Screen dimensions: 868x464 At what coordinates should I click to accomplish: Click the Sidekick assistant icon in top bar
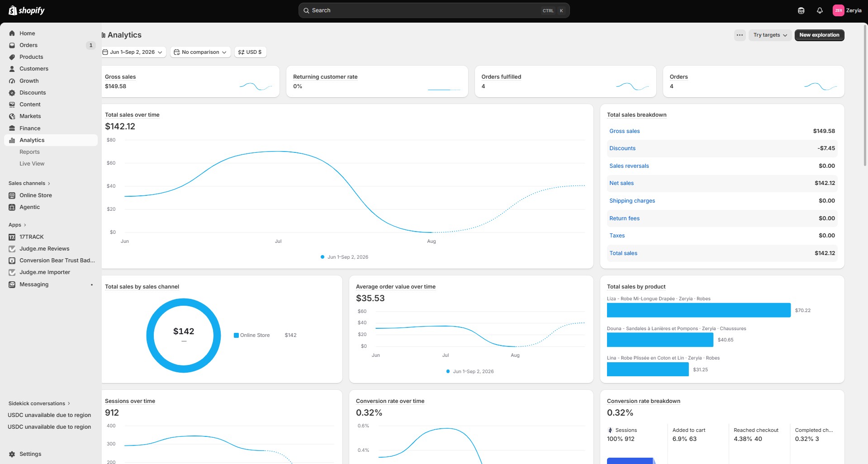(x=801, y=10)
